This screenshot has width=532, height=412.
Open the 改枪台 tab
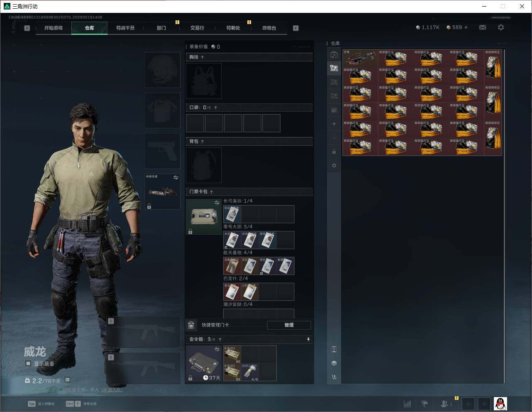(x=269, y=28)
